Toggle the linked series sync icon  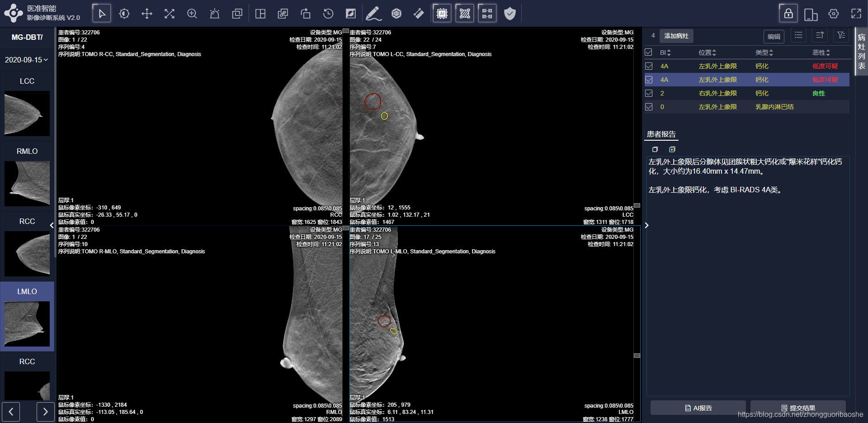pyautogui.click(x=283, y=14)
